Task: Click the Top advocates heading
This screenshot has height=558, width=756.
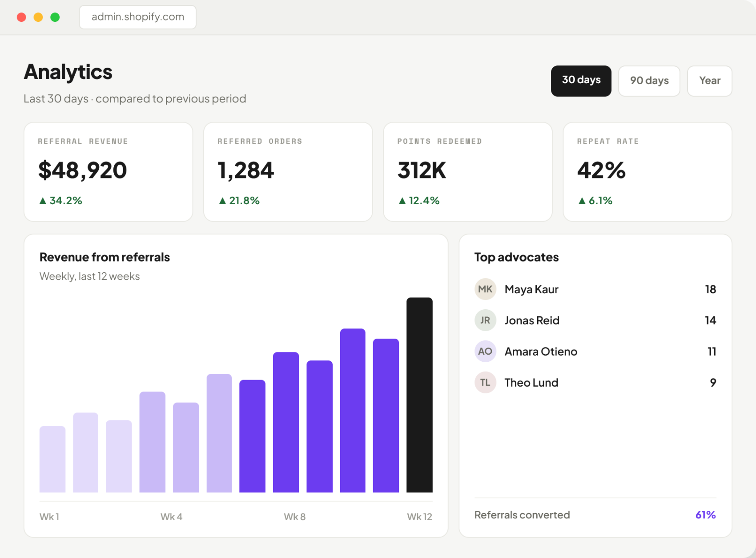Action: point(516,257)
